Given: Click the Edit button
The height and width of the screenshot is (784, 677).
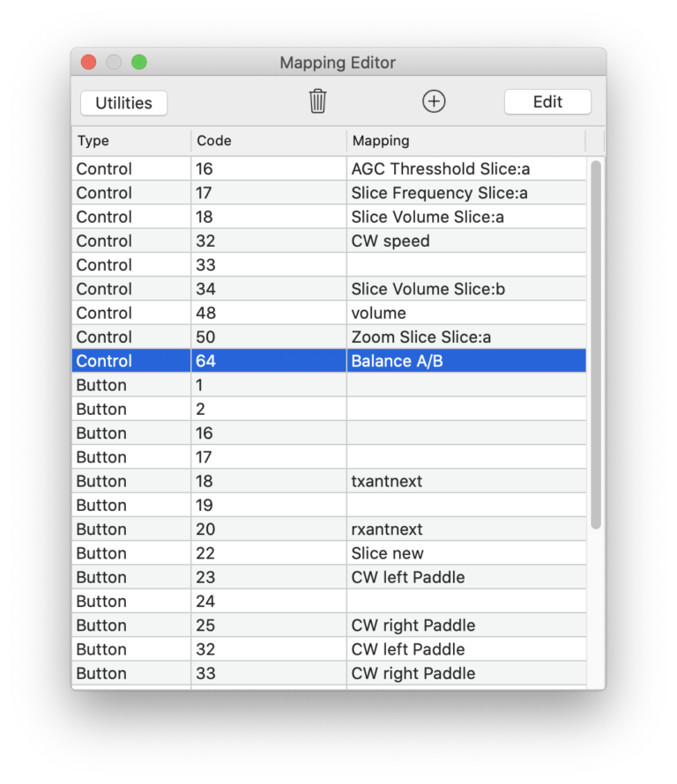Looking at the screenshot, I should (x=547, y=102).
